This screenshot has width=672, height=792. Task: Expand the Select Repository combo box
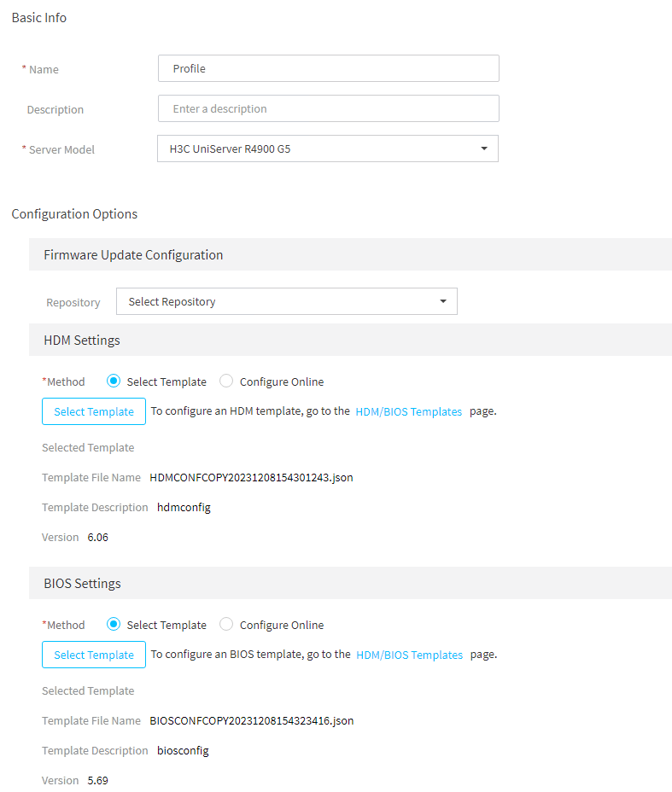(287, 301)
